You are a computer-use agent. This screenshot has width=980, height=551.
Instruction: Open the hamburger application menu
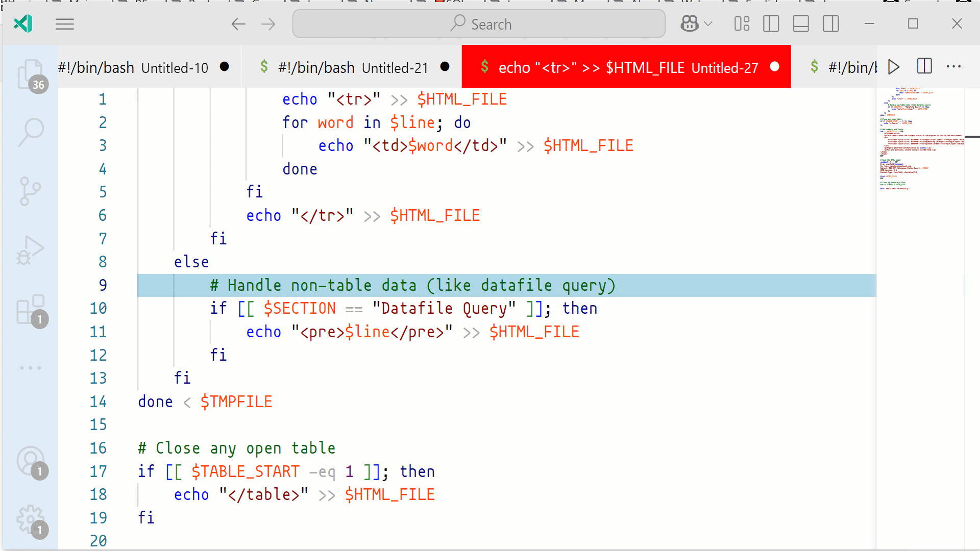[x=65, y=24]
